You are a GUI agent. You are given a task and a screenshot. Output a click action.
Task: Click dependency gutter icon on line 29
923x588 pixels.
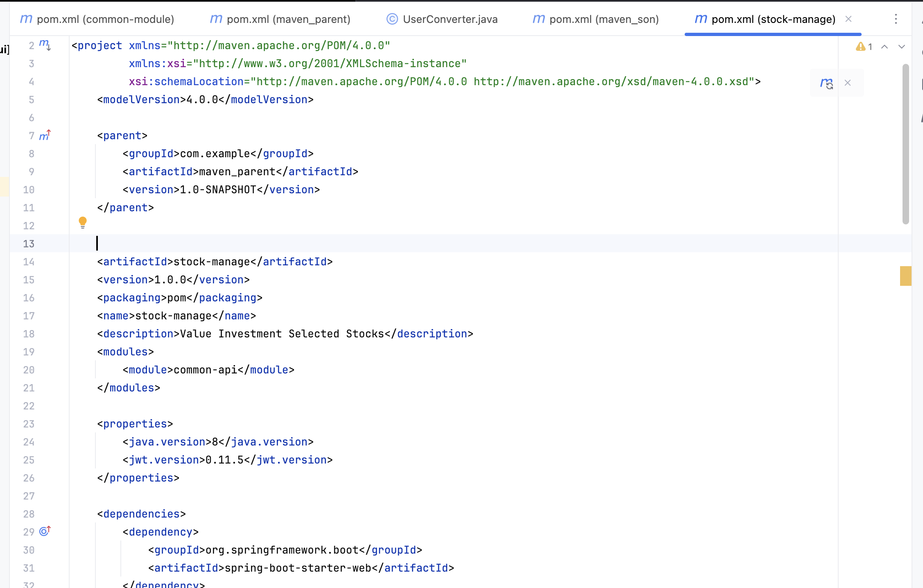click(45, 531)
